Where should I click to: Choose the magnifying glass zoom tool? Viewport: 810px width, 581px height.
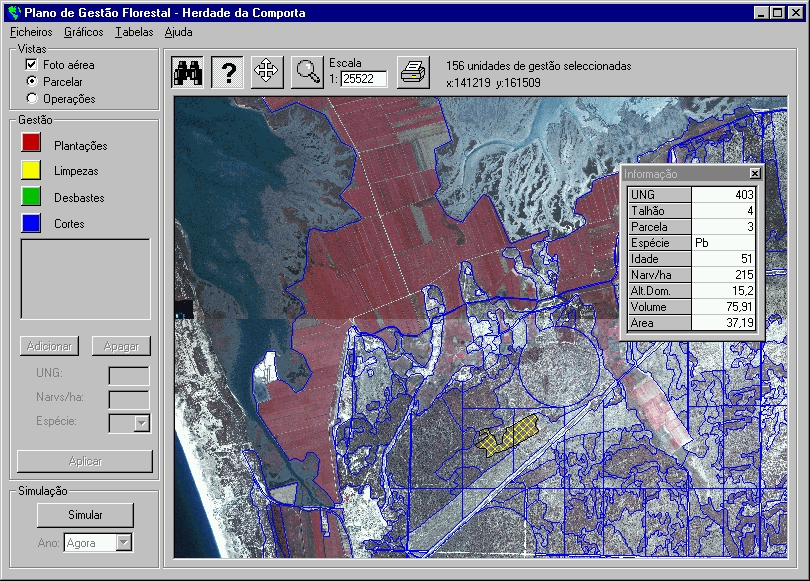pos(307,72)
